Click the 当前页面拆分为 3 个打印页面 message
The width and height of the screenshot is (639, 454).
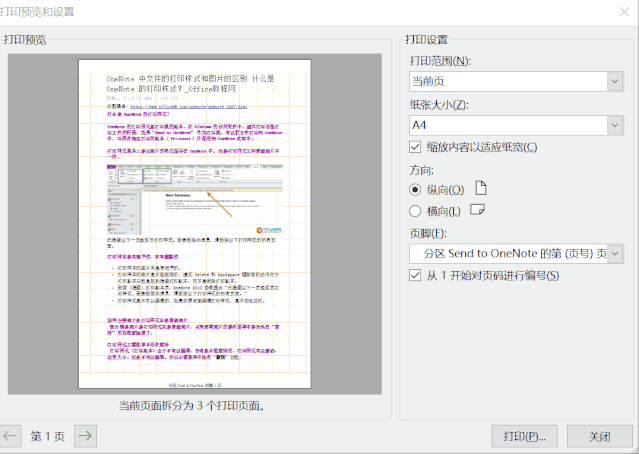[x=192, y=406]
